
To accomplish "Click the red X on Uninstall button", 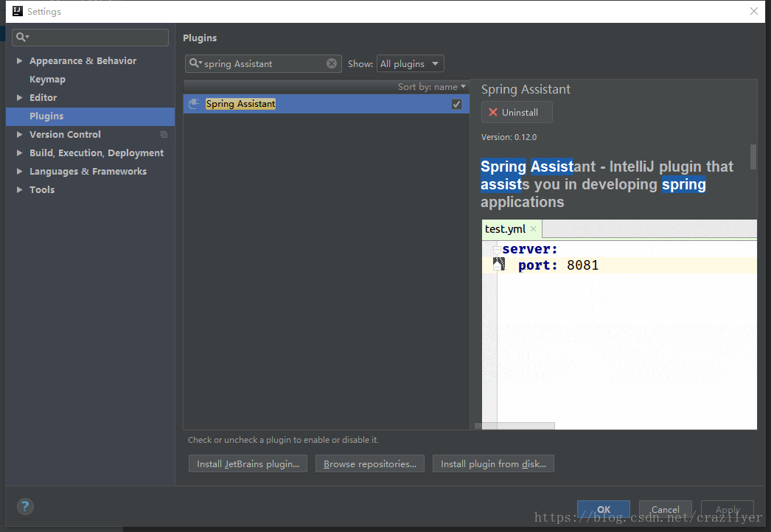I will (x=492, y=112).
